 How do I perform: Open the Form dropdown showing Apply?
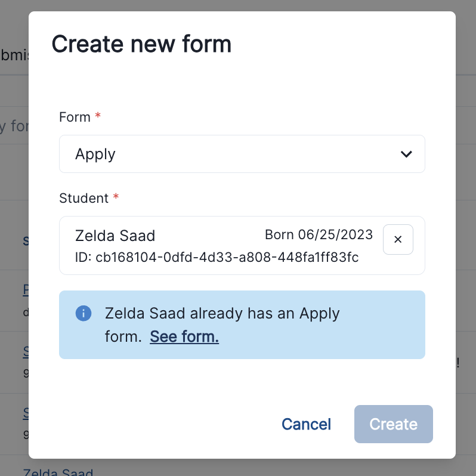(x=242, y=154)
